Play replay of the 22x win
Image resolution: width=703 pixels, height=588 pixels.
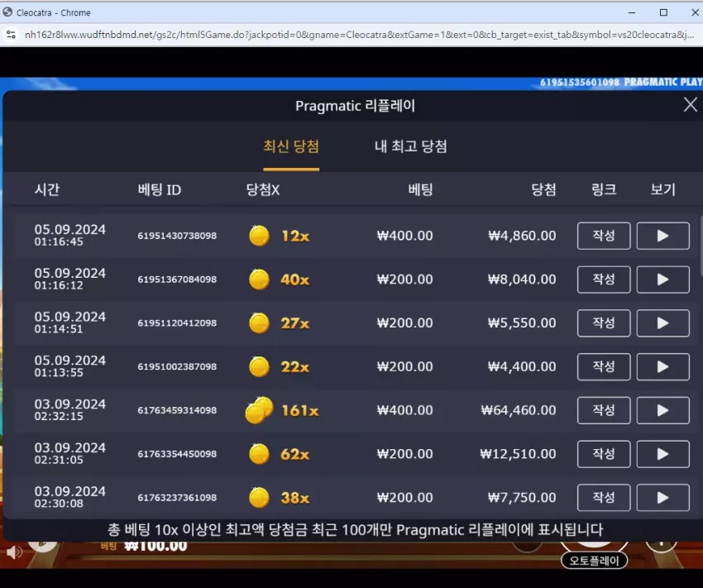pyautogui.click(x=662, y=366)
